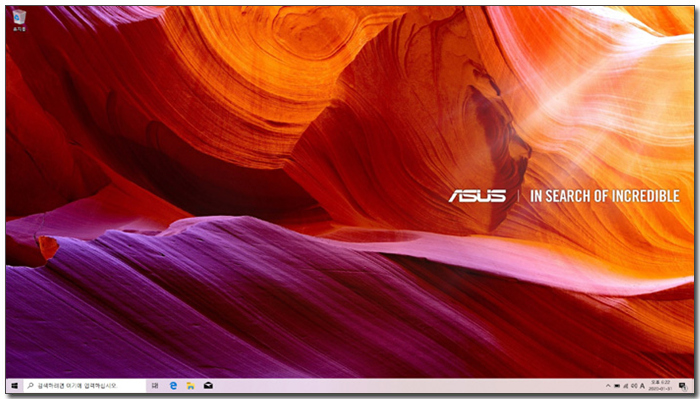The height and width of the screenshot is (399, 700).
Task: Open Task View on the taskbar
Action: (x=154, y=385)
